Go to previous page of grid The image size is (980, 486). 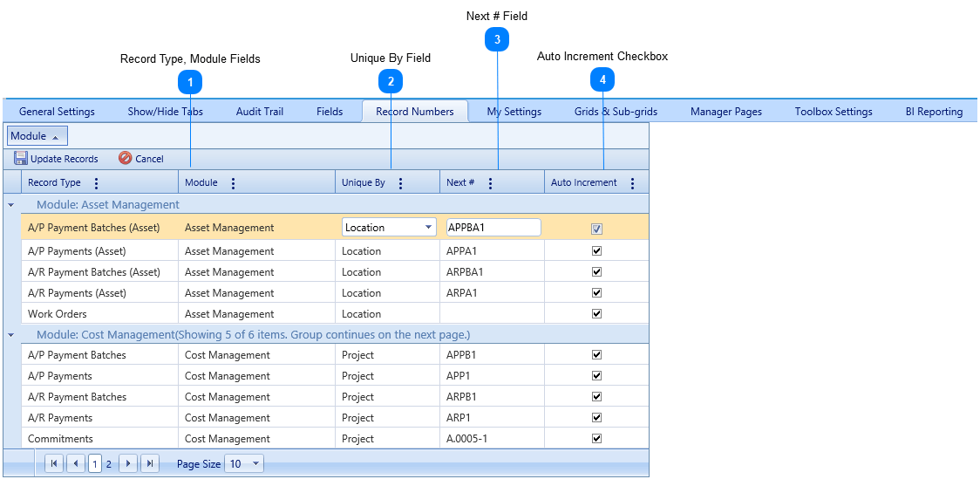[76, 463]
